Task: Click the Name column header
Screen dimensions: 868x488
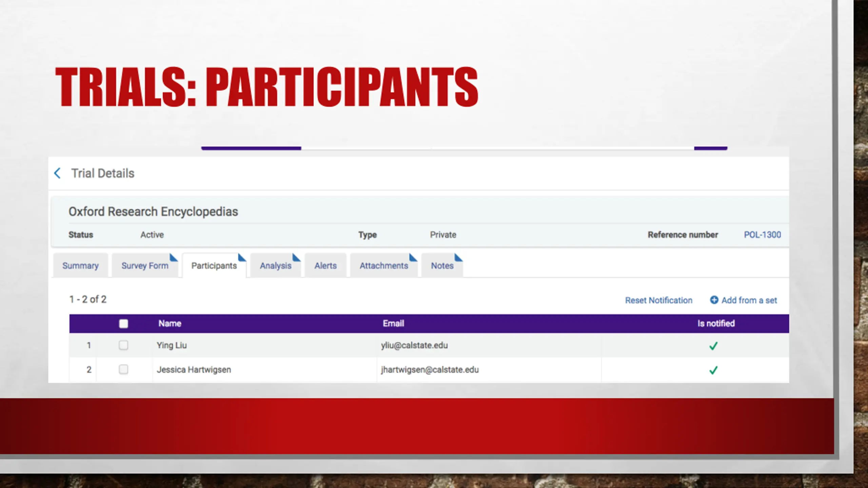Action: (x=170, y=323)
